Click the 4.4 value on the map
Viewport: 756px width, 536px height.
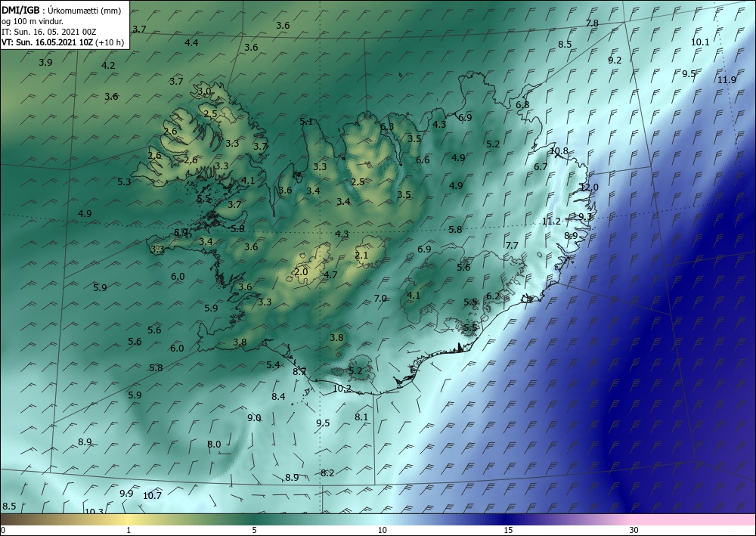tap(191, 42)
